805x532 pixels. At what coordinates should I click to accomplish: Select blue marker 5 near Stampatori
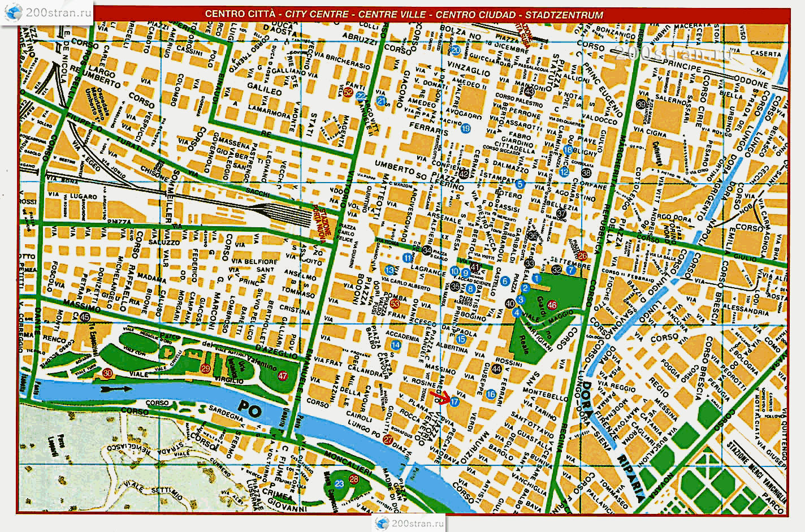[521, 184]
